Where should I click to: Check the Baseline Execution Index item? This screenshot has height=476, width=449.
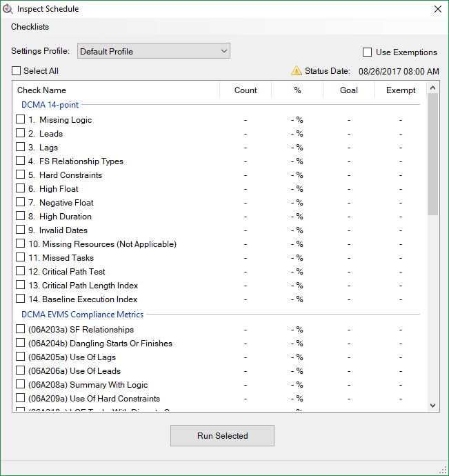[20, 299]
